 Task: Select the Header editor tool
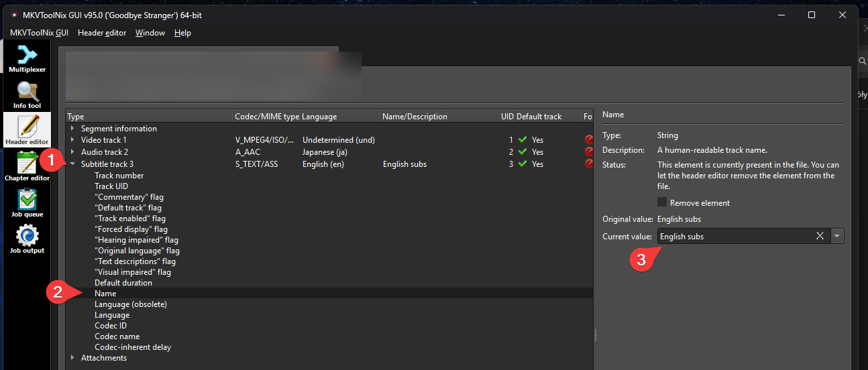27,130
